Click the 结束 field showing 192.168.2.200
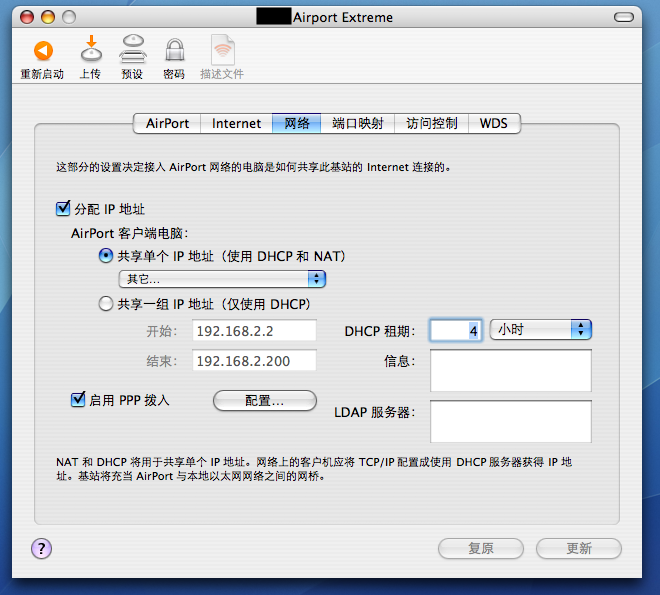Viewport: 660px width, 595px height. [x=254, y=361]
